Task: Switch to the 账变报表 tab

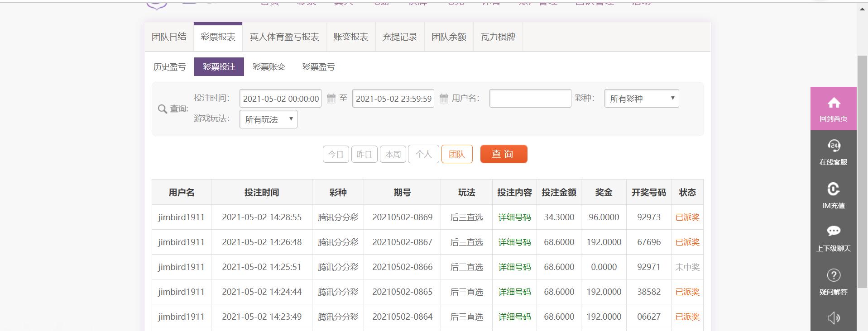Action: [350, 37]
